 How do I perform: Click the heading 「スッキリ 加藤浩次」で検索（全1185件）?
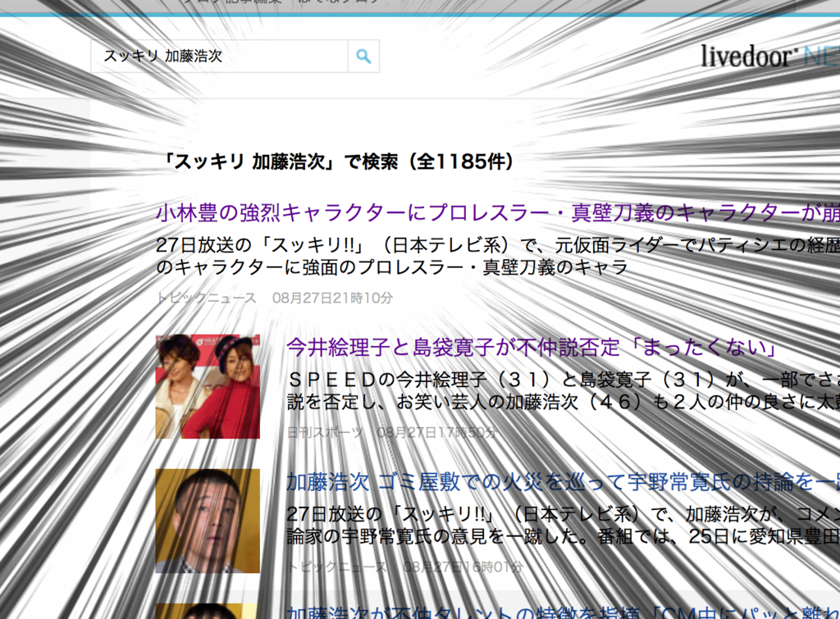[337, 162]
